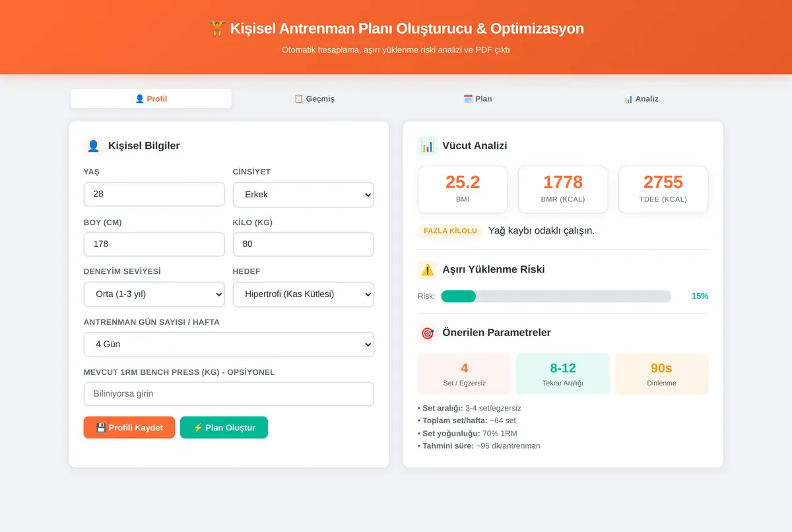
Task: Click the Kilo (kg) input field
Action: (304, 244)
